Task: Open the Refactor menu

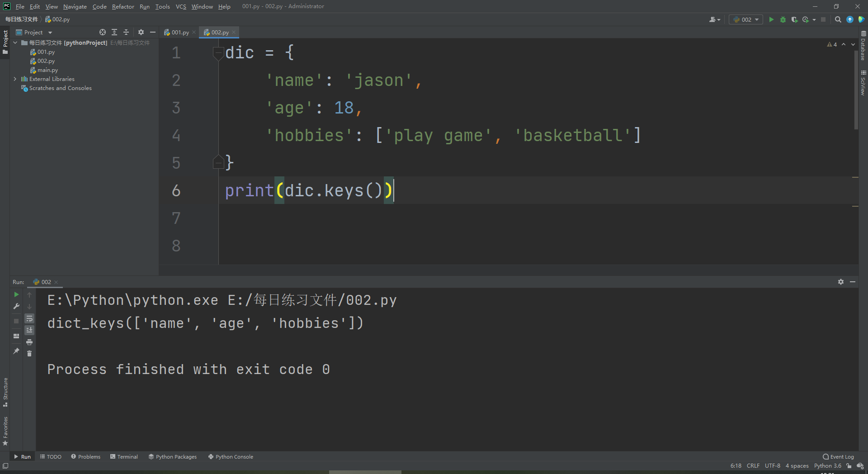Action: pos(123,6)
